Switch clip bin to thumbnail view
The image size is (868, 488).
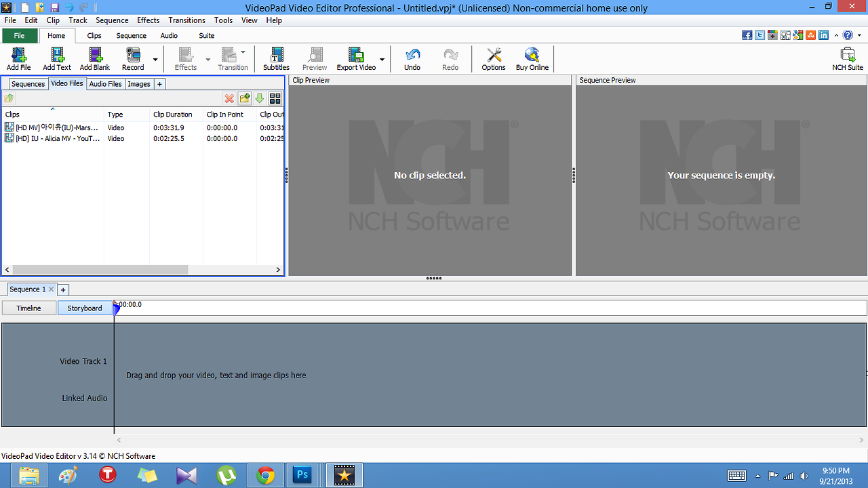pos(275,98)
